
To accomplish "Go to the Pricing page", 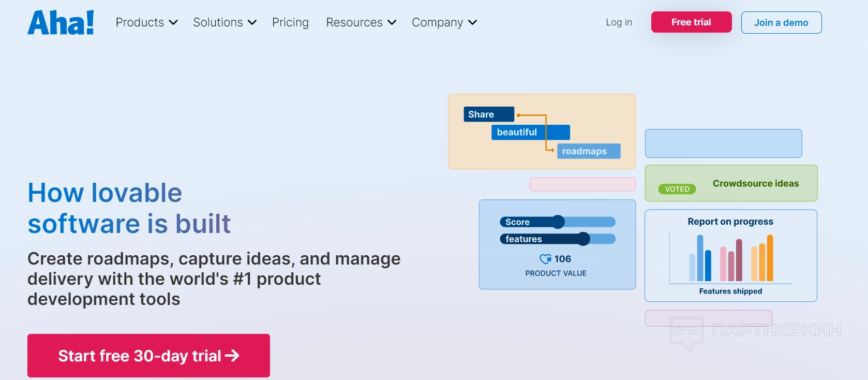I will tap(290, 22).
